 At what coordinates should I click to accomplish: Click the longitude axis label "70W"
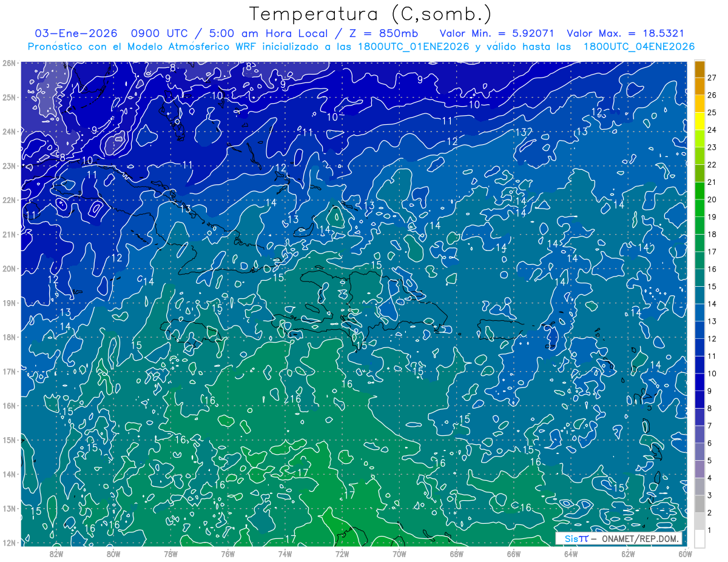(x=399, y=554)
